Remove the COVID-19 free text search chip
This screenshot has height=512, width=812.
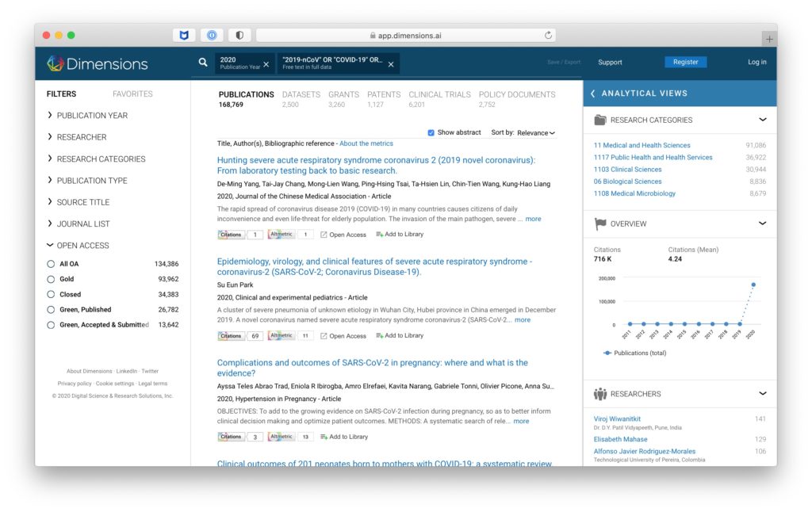pyautogui.click(x=391, y=63)
